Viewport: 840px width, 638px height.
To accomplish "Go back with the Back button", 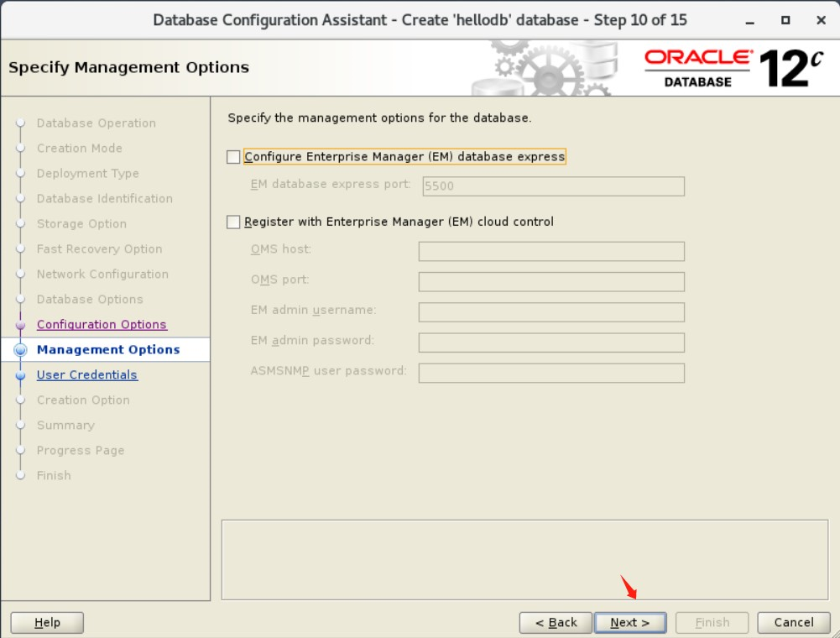I will coord(556,622).
